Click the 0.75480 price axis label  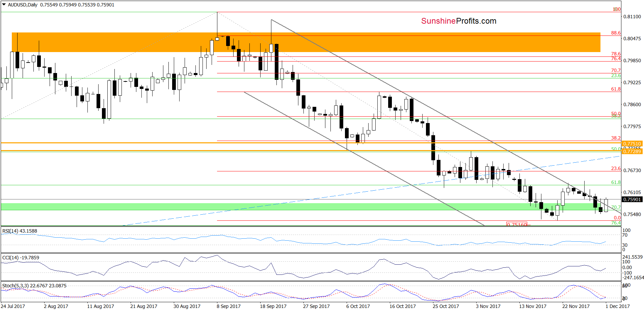click(632, 214)
